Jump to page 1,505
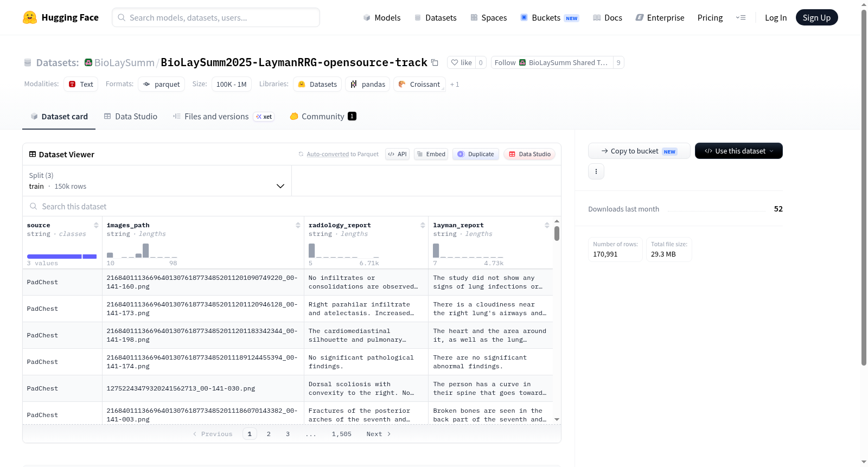 (x=342, y=434)
